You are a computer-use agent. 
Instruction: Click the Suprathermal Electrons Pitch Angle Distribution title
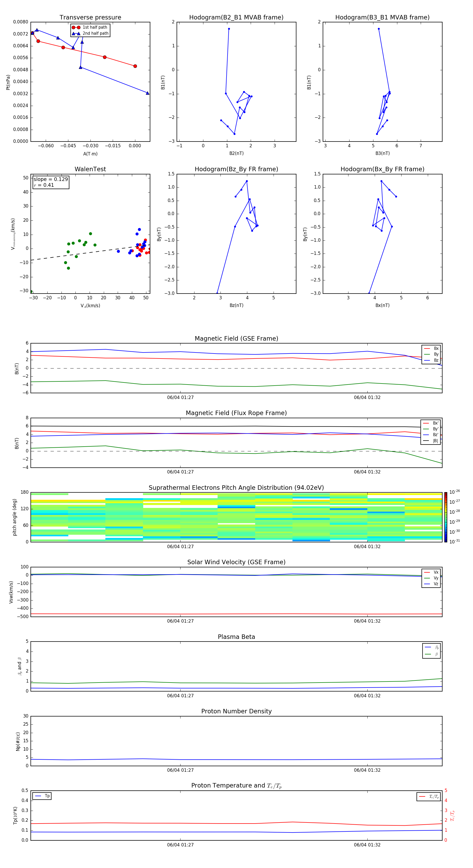(x=236, y=488)
